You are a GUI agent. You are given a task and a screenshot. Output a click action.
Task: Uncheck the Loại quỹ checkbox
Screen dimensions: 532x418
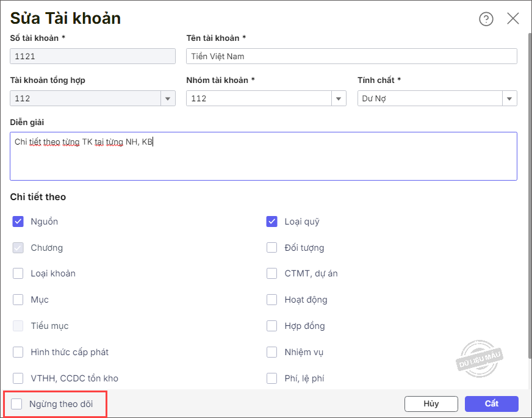(272, 222)
